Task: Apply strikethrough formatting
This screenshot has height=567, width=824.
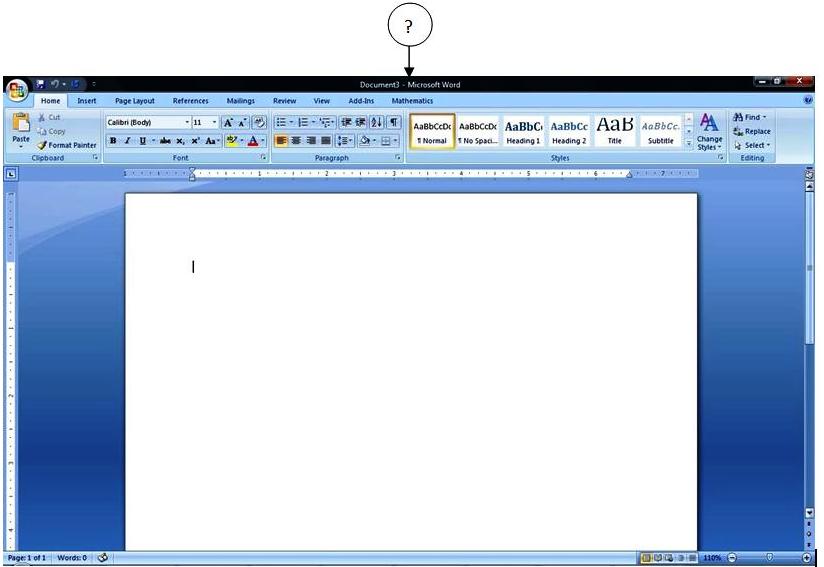Action: pos(165,141)
